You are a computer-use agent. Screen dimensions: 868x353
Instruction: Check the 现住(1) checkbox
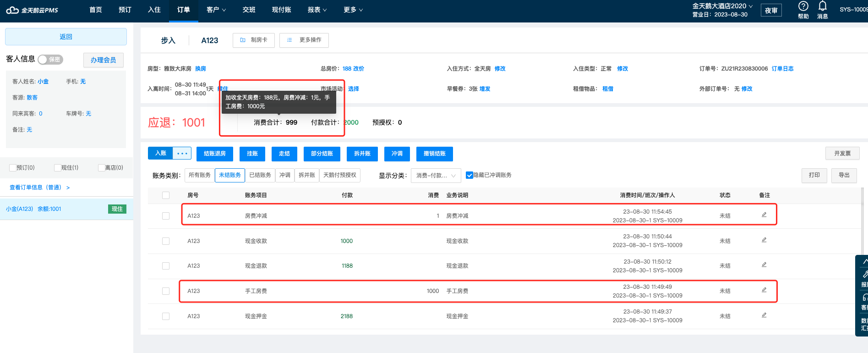[x=57, y=168]
